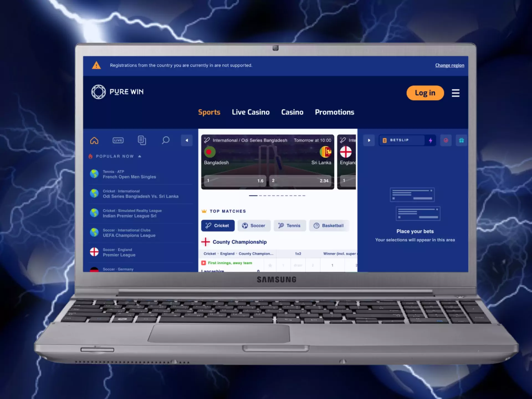Image resolution: width=532 pixels, height=399 pixels.
Task: Toggle the left sidebar collapse arrow
Action: (x=187, y=140)
